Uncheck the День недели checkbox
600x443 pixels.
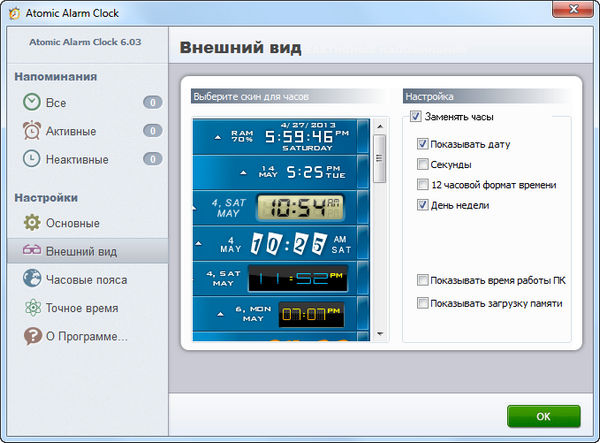tap(424, 205)
